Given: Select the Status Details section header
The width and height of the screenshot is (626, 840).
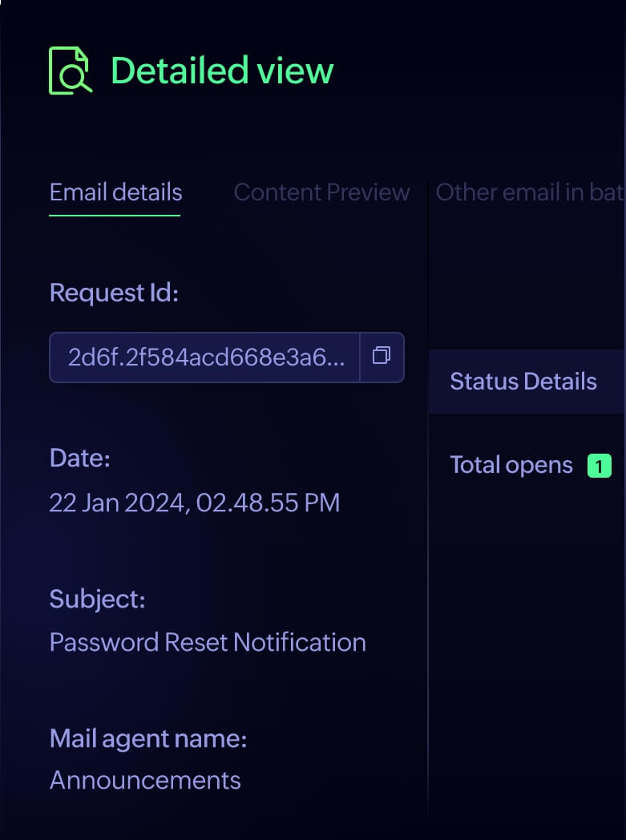Looking at the screenshot, I should click(523, 382).
